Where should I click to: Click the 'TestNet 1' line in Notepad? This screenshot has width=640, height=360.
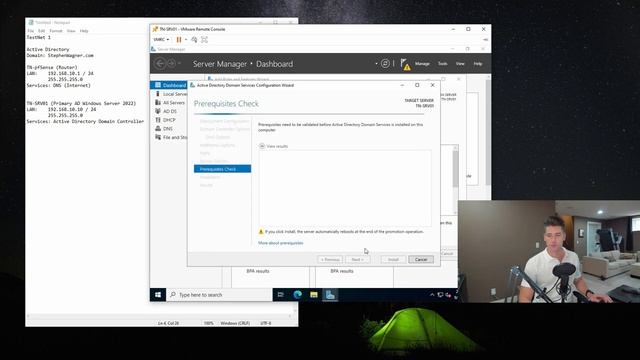pyautogui.click(x=39, y=37)
